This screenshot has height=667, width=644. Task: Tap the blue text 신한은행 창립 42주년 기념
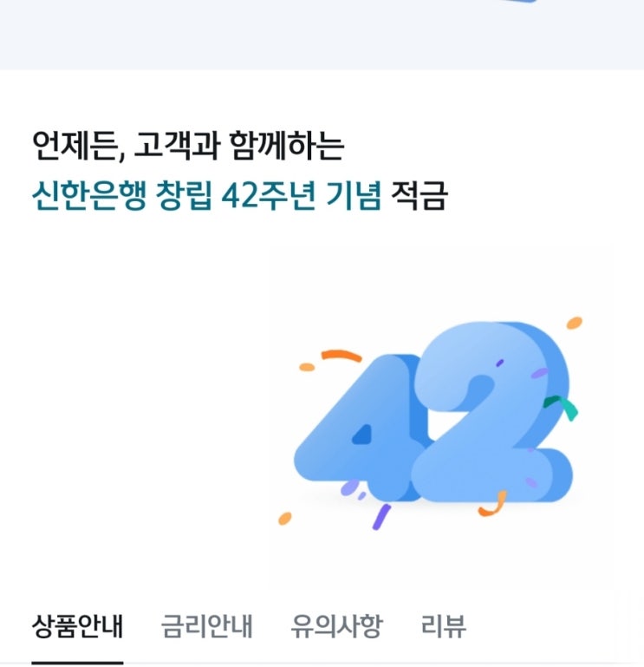point(206,195)
